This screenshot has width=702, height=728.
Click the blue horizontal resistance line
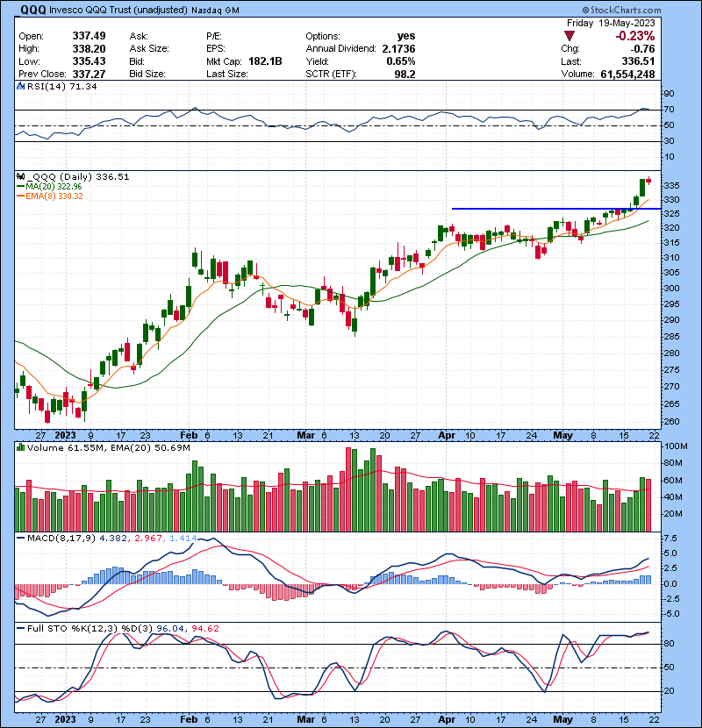pyautogui.click(x=556, y=209)
